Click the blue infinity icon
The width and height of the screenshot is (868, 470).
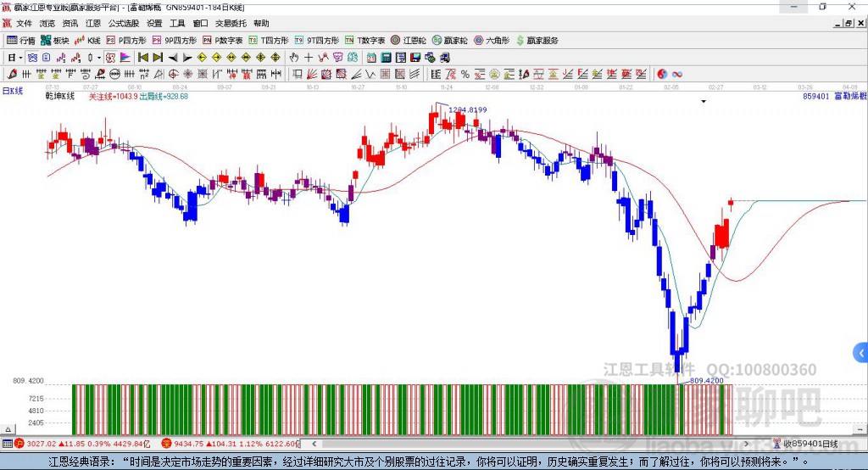pyautogui.click(x=677, y=74)
